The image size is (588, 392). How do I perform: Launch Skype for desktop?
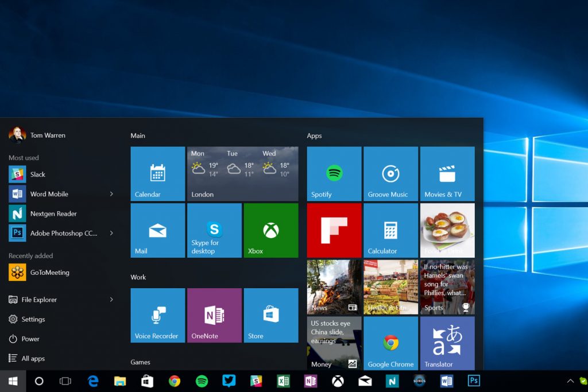(214, 230)
